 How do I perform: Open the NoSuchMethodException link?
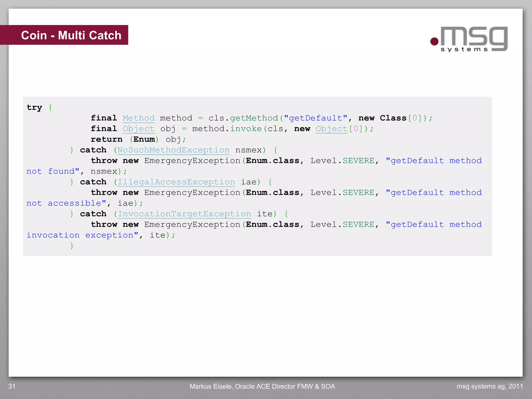[174, 150]
